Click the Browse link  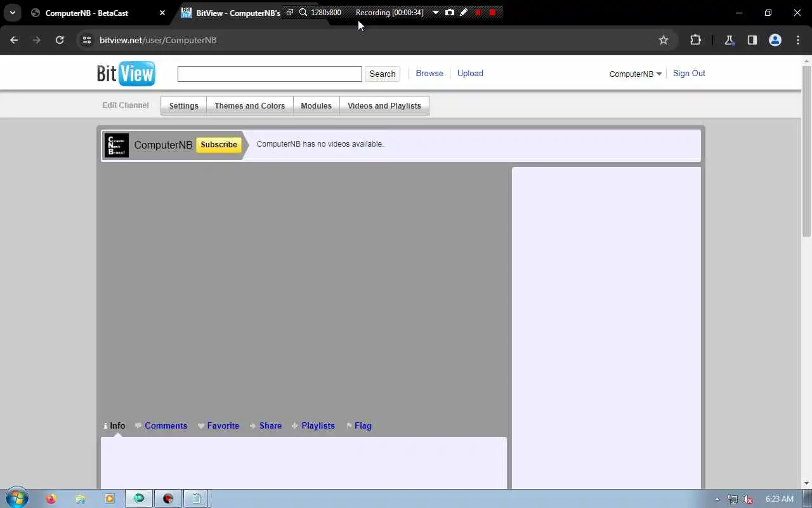click(x=429, y=73)
